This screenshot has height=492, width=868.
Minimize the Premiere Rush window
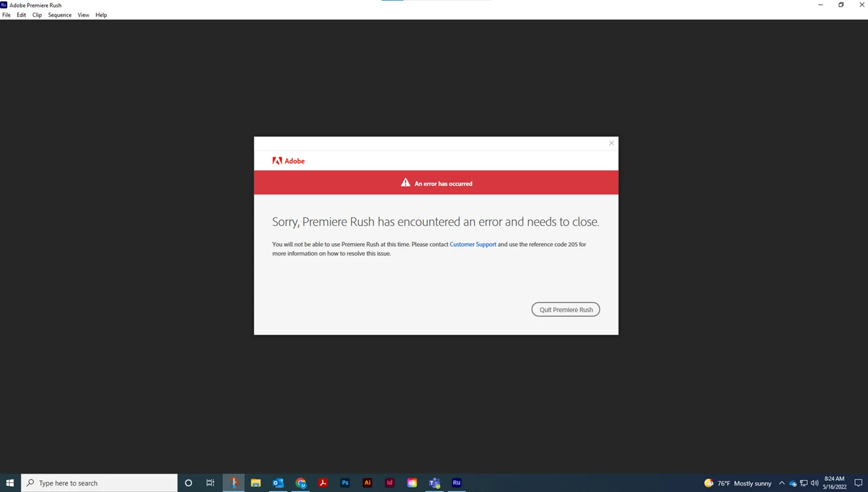[820, 5]
